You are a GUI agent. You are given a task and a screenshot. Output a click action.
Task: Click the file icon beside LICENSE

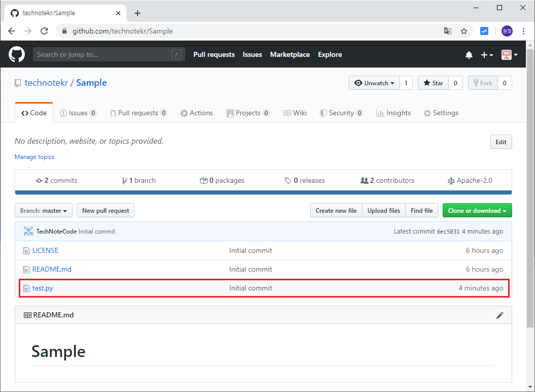(x=26, y=250)
